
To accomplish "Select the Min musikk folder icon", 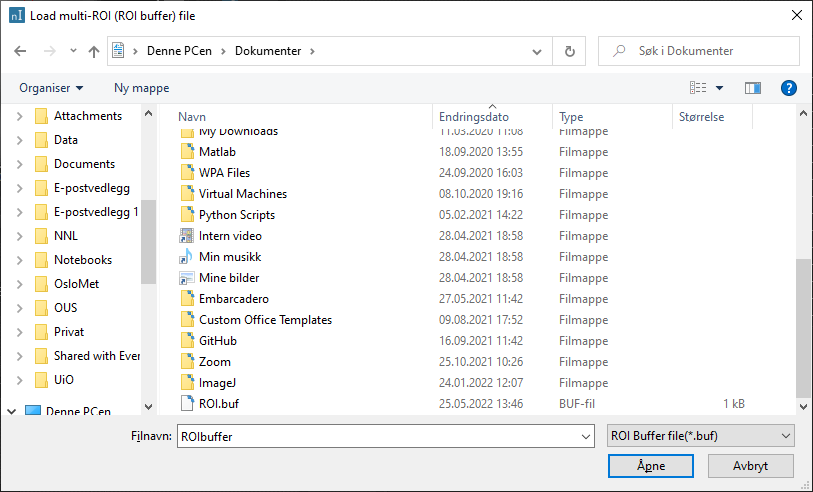I will coord(186,257).
